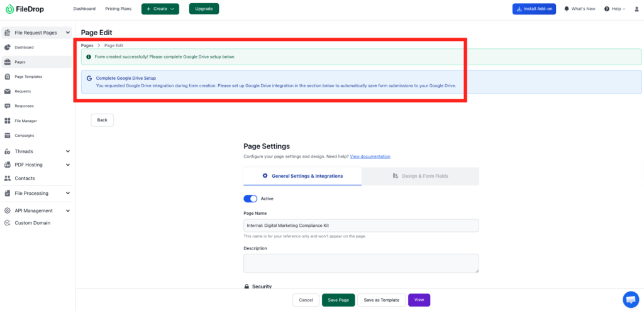Click the Back button
The image size is (644, 311).
103,120
